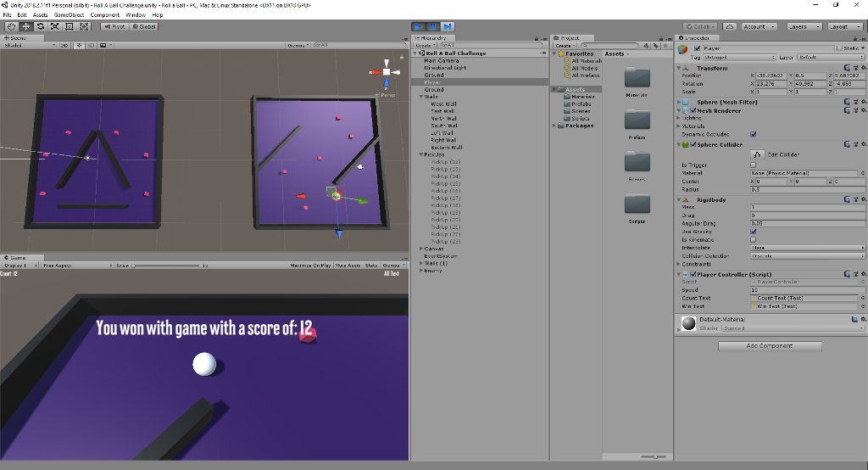Open the GameObject menu
This screenshot has height=470, width=868.
click(x=70, y=15)
